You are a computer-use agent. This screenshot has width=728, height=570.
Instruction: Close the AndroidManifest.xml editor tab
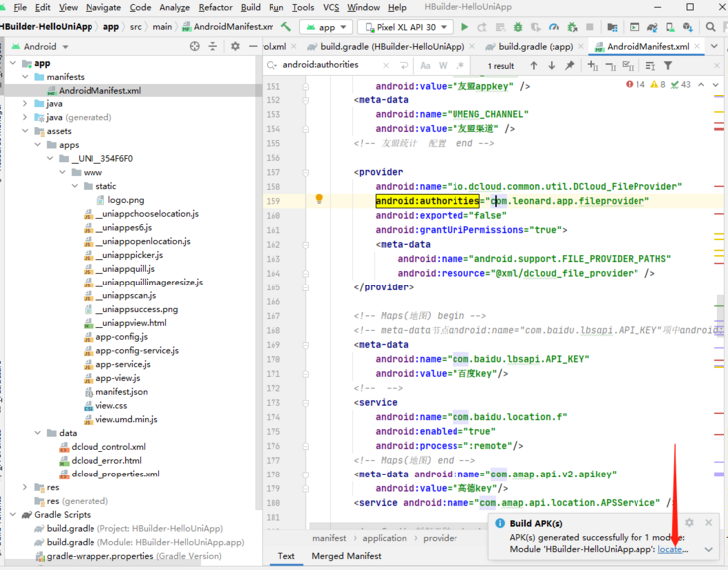tap(697, 46)
